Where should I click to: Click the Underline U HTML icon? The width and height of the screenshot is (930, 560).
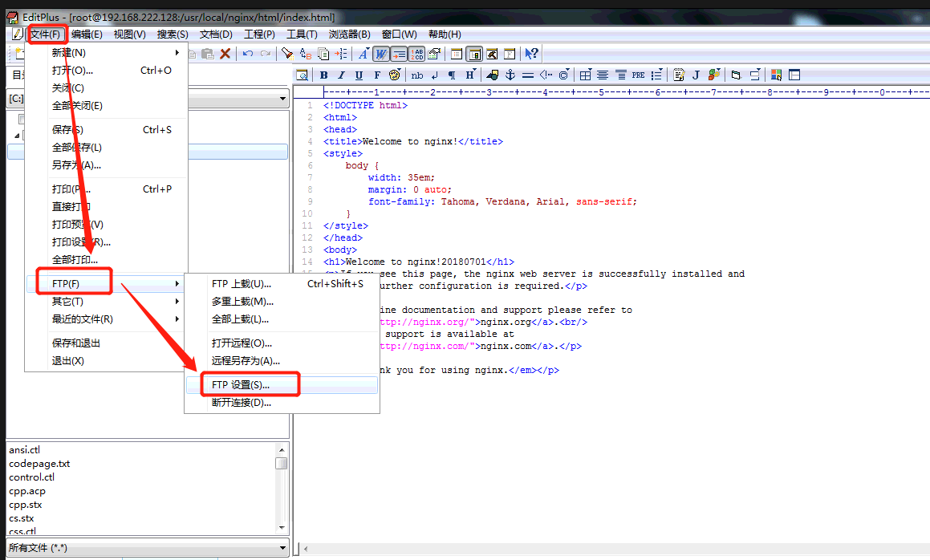click(359, 75)
